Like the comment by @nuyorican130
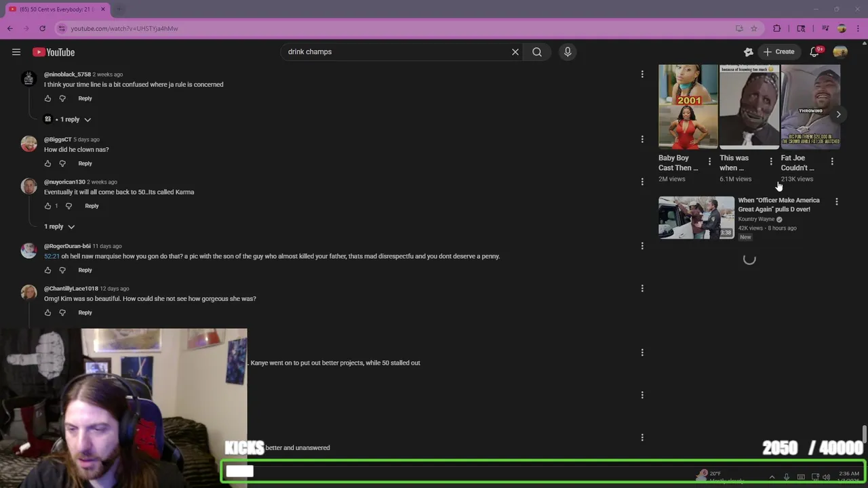Image resolution: width=868 pixels, height=488 pixels. click(47, 206)
